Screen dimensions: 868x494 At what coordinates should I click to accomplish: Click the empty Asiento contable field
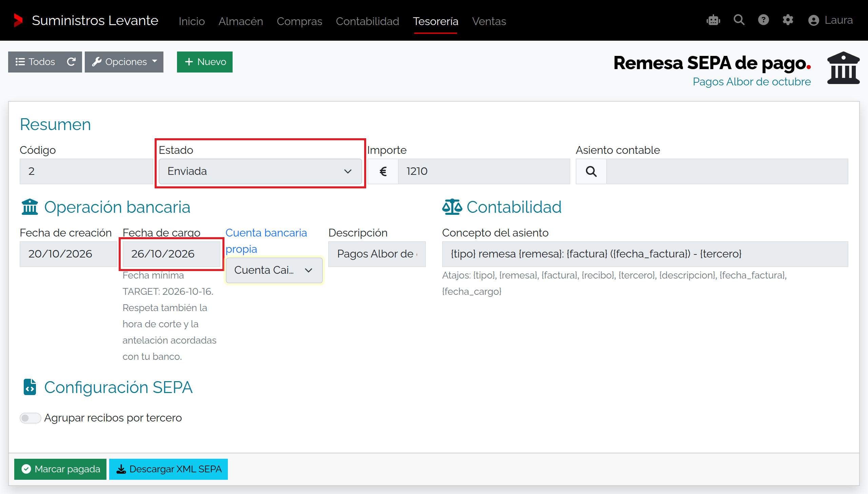727,171
